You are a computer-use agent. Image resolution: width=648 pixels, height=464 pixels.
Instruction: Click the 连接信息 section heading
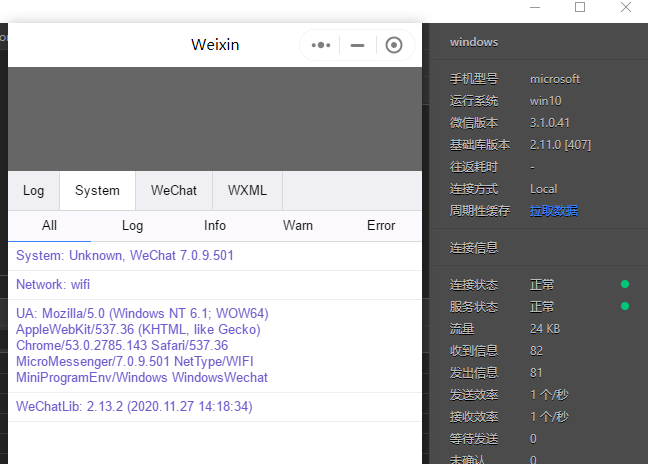pos(474,248)
